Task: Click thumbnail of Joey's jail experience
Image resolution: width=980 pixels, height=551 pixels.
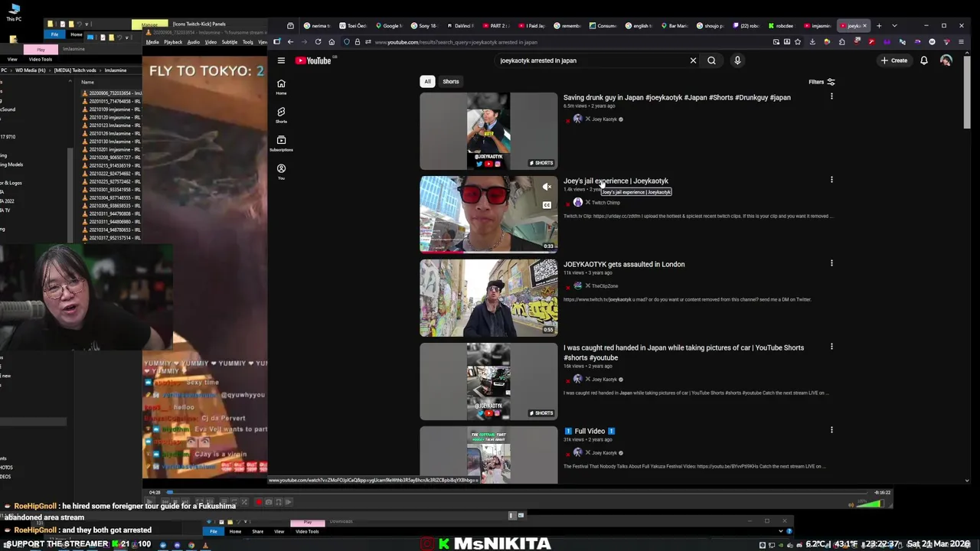Action: (488, 214)
